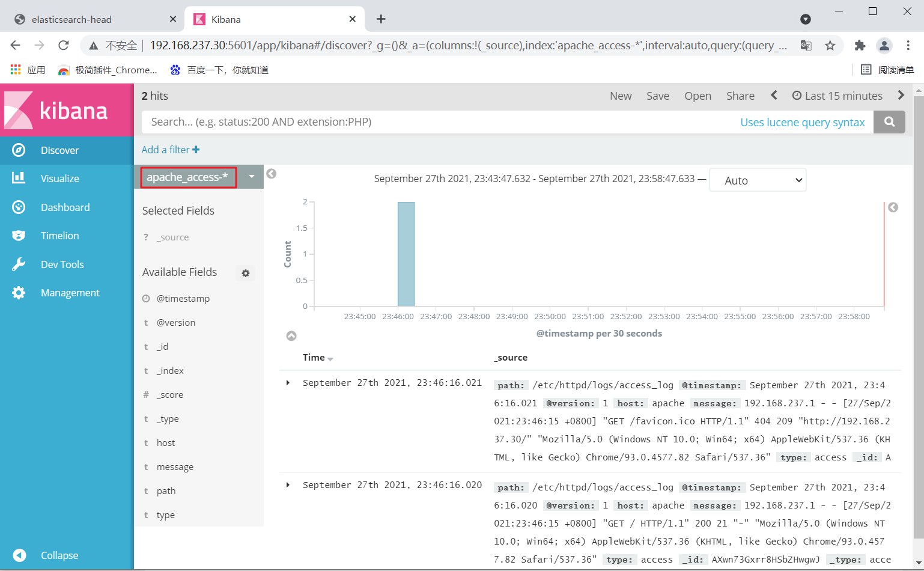924x571 pixels.
Task: Click the histogram bar at 23:46:00
Action: 406,254
